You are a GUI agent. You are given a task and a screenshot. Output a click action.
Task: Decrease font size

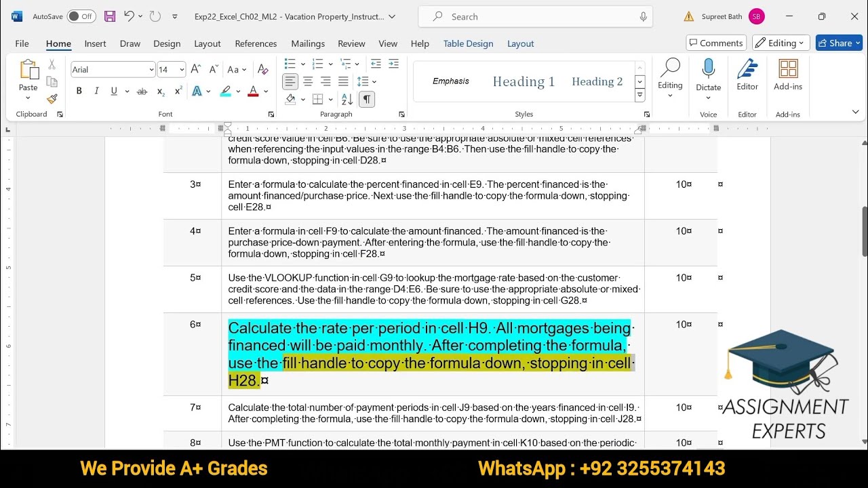214,69
